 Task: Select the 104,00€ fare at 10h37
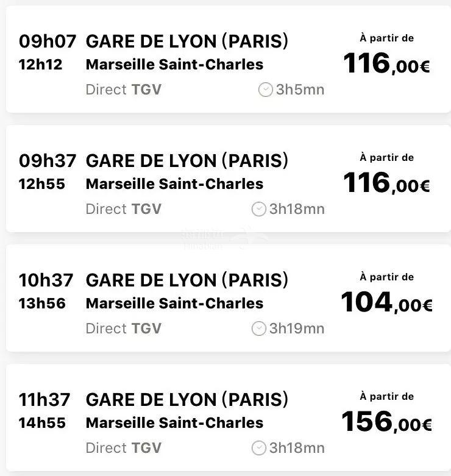click(386, 302)
